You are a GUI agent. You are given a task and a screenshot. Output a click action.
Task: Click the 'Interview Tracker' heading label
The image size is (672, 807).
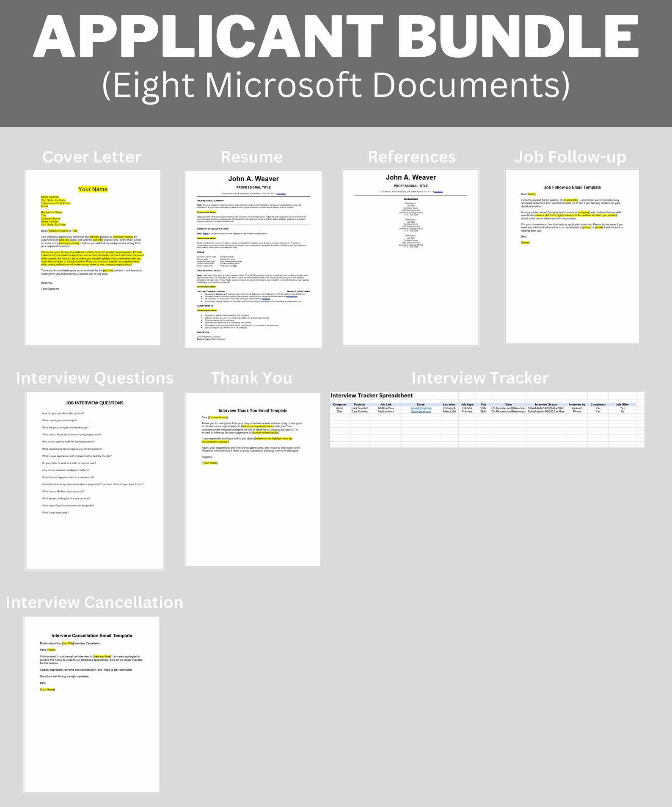coord(480,378)
